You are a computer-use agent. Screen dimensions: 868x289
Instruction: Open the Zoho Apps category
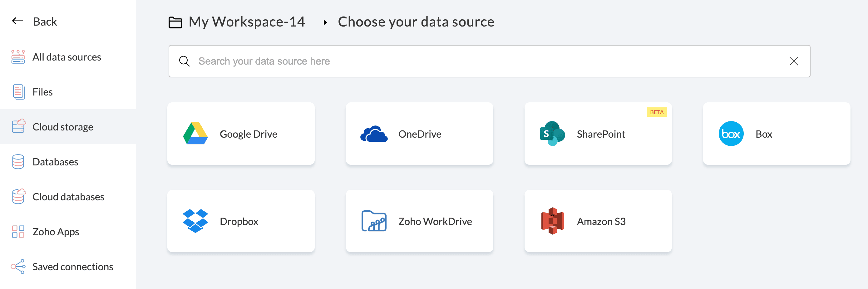[x=56, y=232]
